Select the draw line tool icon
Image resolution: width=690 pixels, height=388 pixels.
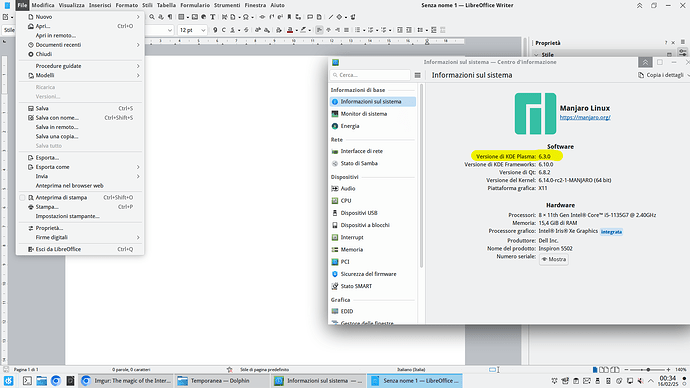click(x=330, y=17)
